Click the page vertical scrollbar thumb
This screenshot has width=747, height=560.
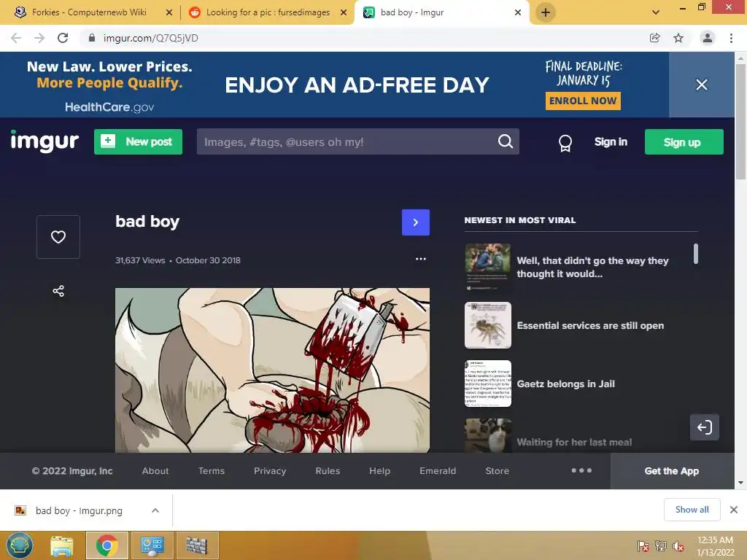coord(740,122)
